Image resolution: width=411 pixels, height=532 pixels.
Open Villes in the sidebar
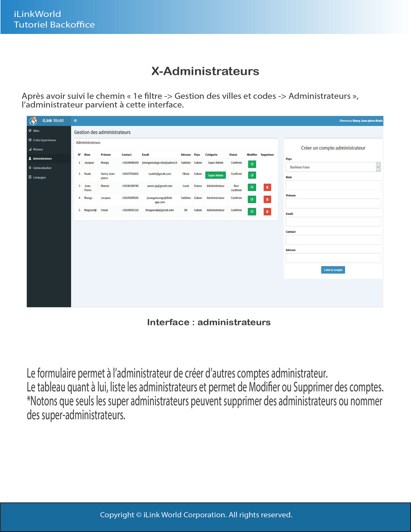pyautogui.click(x=36, y=131)
